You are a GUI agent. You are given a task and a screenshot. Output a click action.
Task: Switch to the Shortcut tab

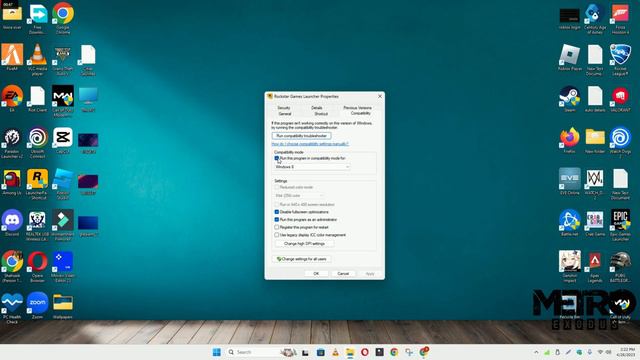(x=321, y=114)
